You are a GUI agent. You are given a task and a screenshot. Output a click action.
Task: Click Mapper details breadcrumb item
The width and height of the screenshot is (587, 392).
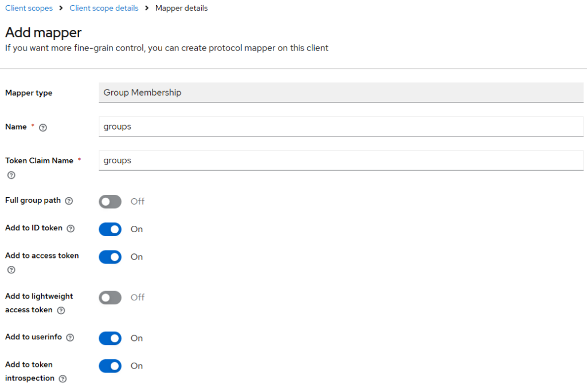(182, 9)
